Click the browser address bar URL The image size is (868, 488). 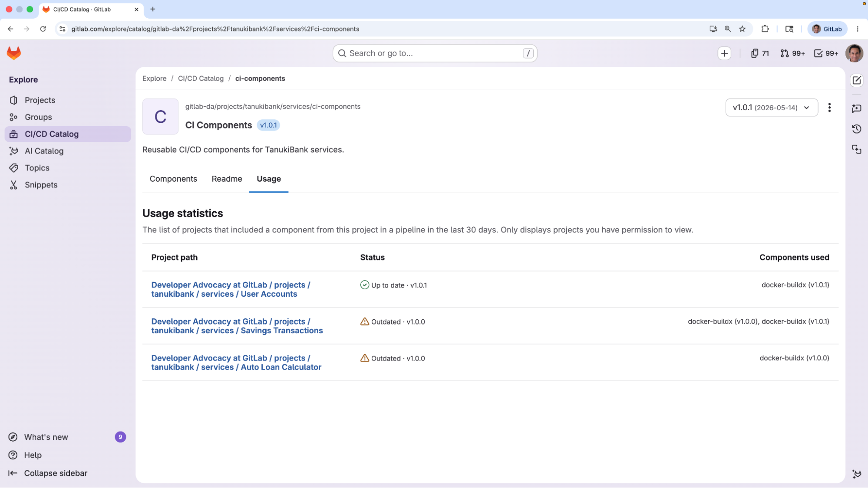215,29
